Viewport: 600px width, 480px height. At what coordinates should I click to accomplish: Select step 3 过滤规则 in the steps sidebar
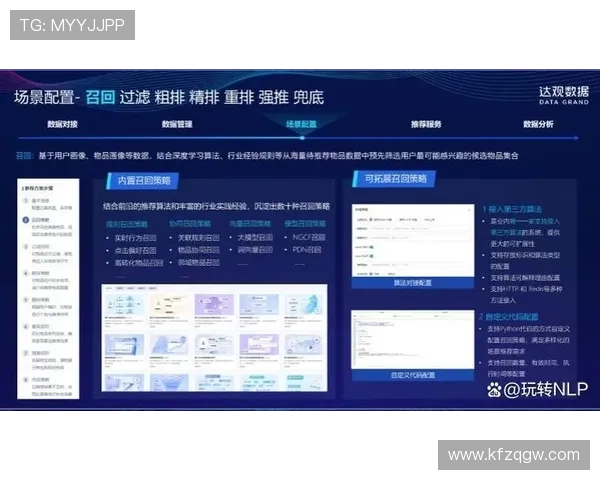[47, 253]
